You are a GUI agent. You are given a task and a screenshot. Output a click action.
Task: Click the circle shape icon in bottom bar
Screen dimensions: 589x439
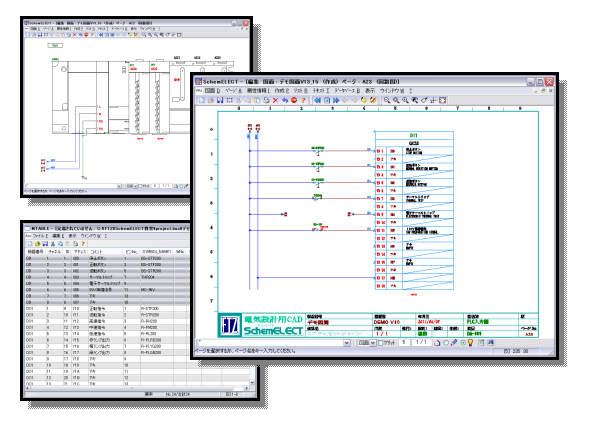point(446,342)
